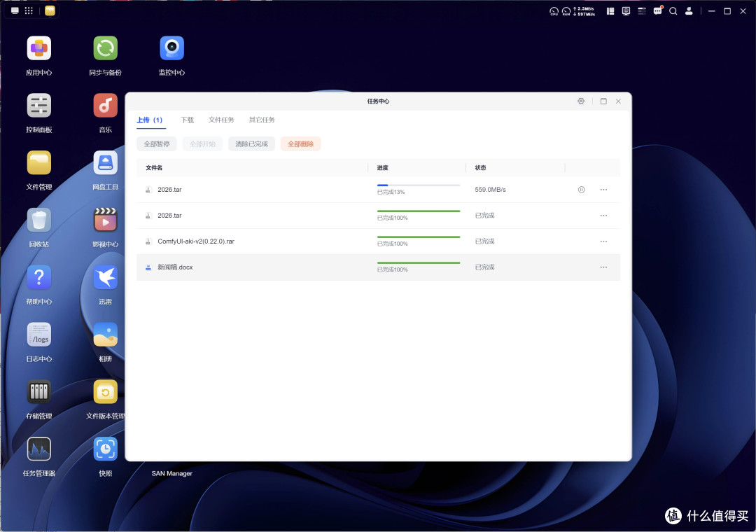Image resolution: width=756 pixels, height=532 pixels.
Task: Close the 任务中心 task center window
Action: [x=618, y=101]
